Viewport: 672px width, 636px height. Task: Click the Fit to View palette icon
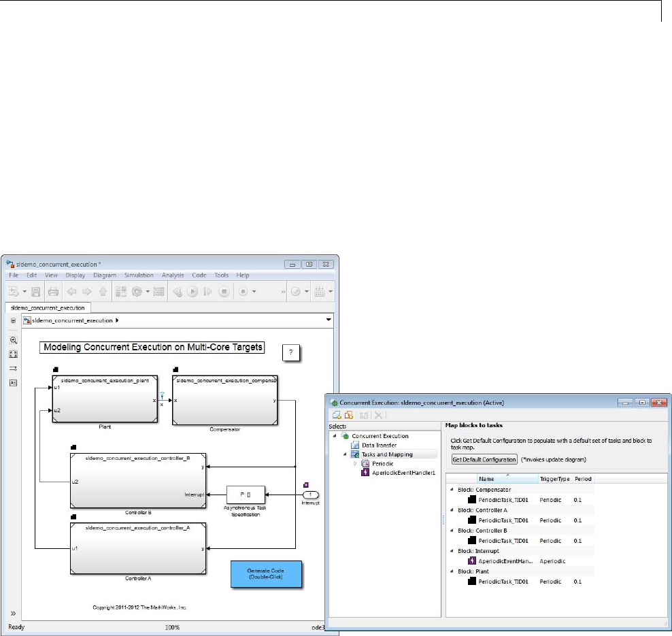pyautogui.click(x=14, y=354)
